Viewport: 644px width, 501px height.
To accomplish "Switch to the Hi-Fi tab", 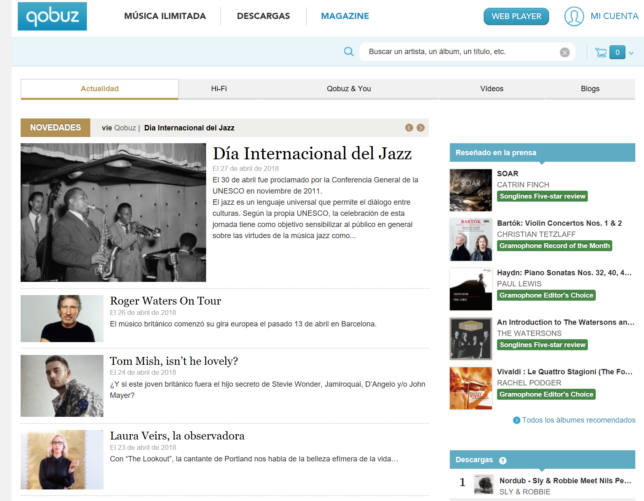I will [x=219, y=89].
